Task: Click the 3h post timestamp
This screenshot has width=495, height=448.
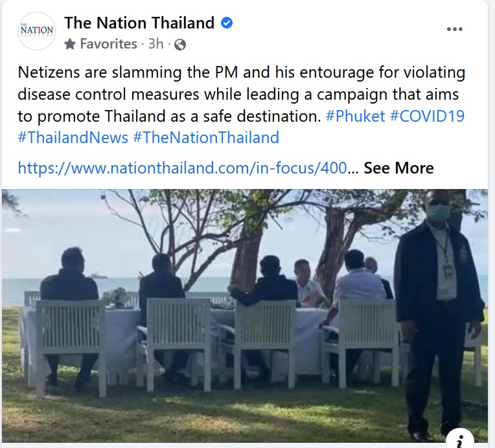Action: point(155,45)
